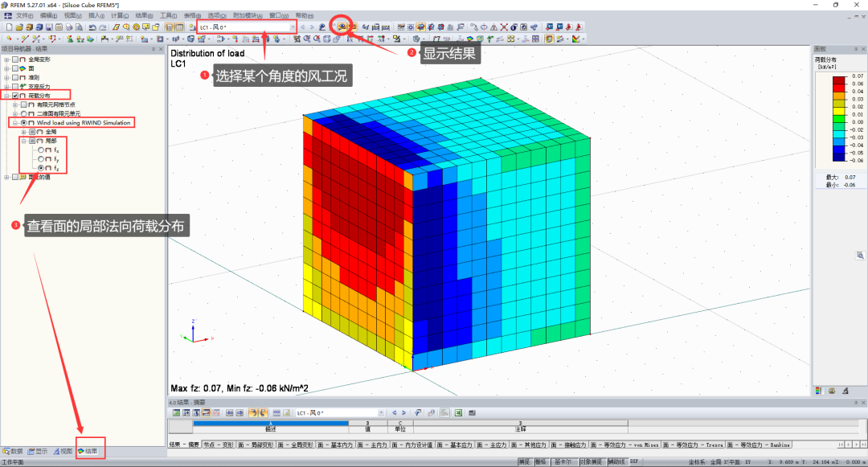
Task: Expand the 全局变形 tree node
Action: [6, 59]
